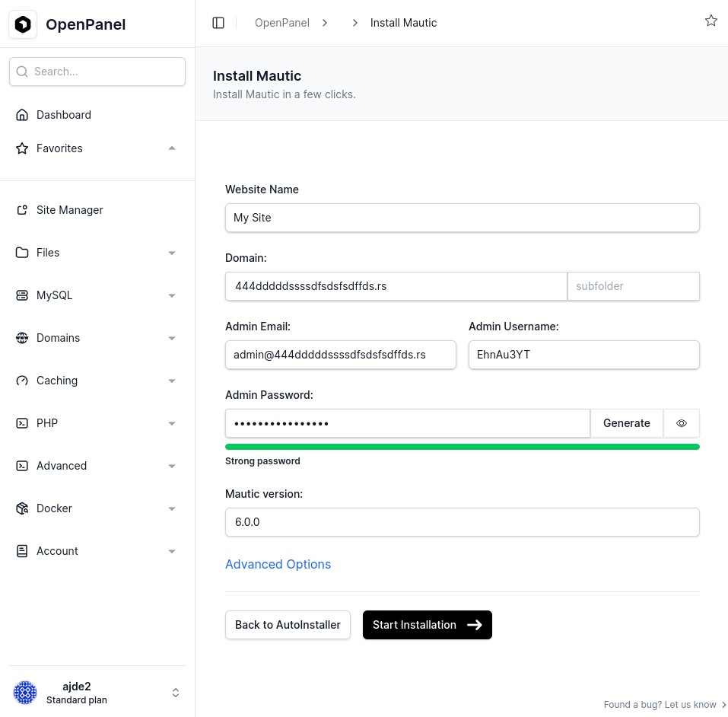Click OpenPanel breadcrumb link

point(281,23)
